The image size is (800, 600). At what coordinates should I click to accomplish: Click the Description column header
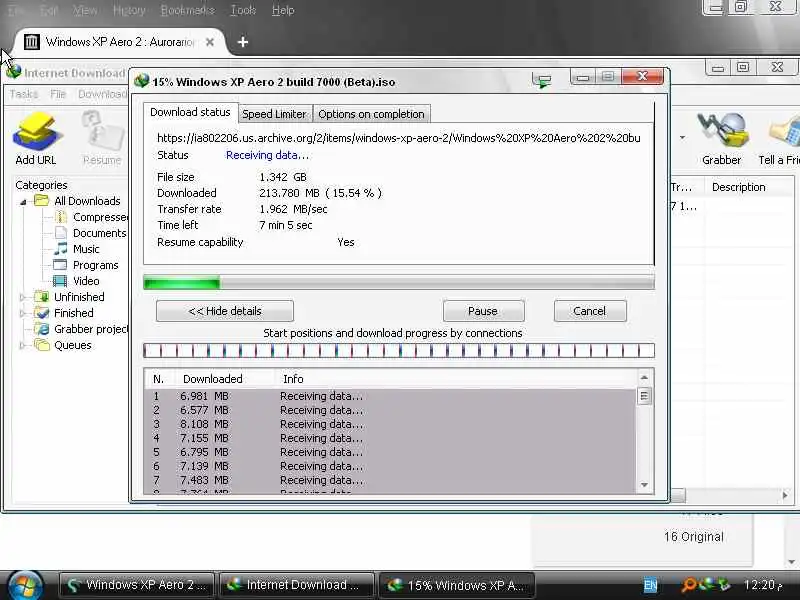point(749,187)
